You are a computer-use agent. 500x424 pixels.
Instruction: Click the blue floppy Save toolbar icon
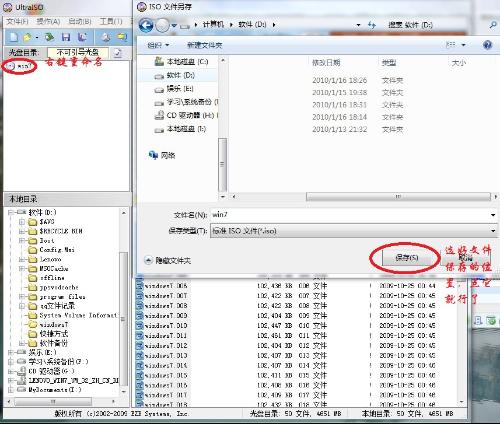coord(66,37)
